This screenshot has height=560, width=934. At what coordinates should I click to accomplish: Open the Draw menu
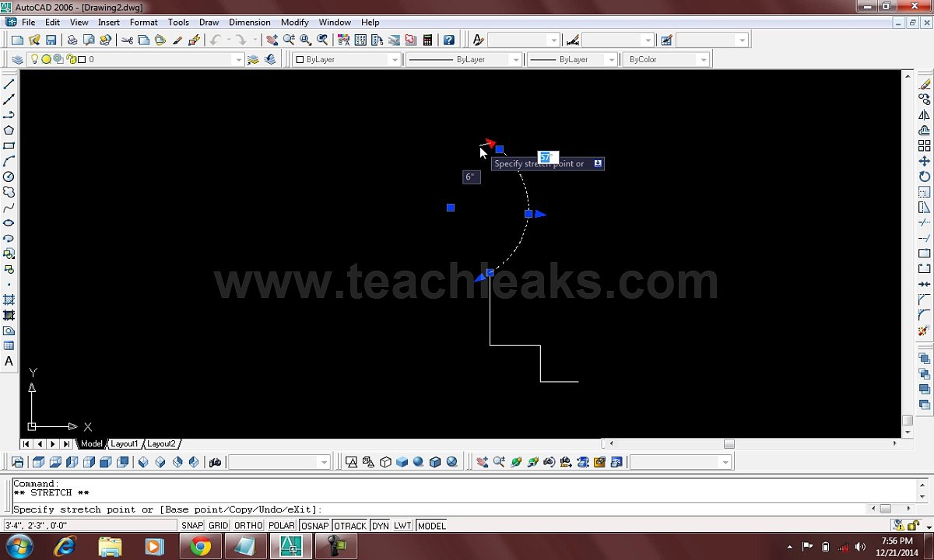click(x=209, y=22)
